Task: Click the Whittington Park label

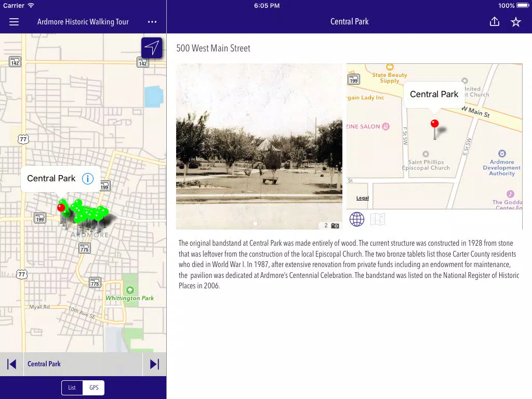Action: [x=129, y=298]
